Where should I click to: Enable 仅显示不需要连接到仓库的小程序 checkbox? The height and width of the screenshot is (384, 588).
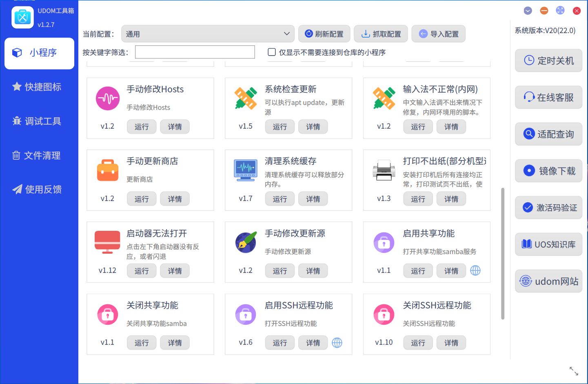pyautogui.click(x=272, y=52)
